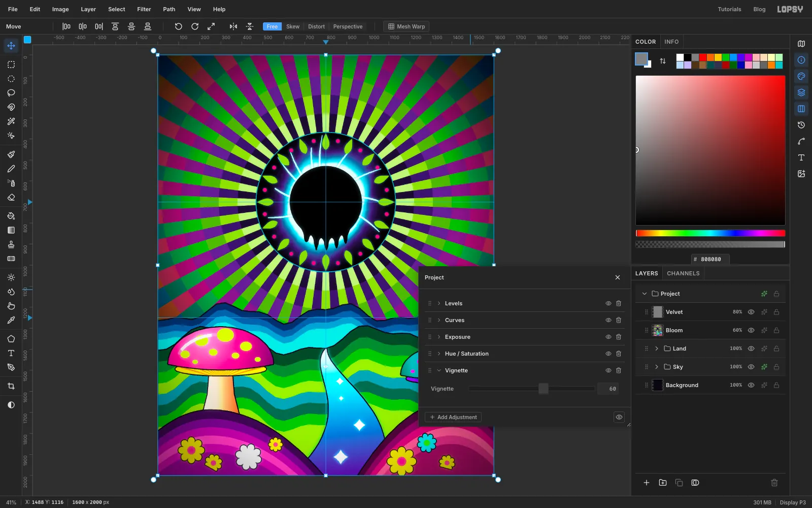812x508 pixels.
Task: Select the crop tool
Action: (11, 386)
